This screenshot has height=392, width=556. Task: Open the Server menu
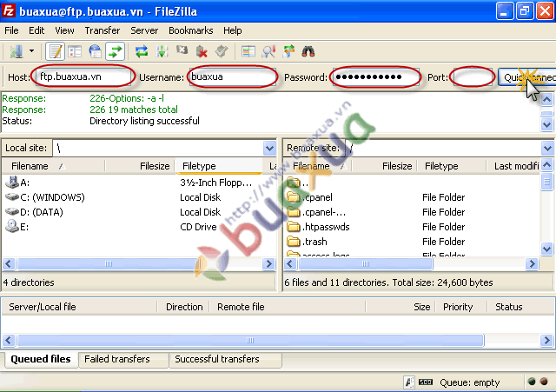coord(144,30)
